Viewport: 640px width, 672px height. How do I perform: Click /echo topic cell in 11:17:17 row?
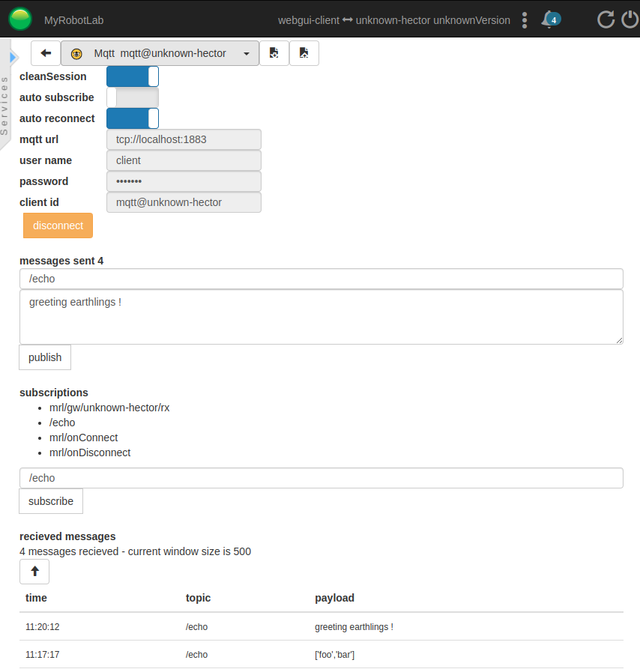point(196,655)
